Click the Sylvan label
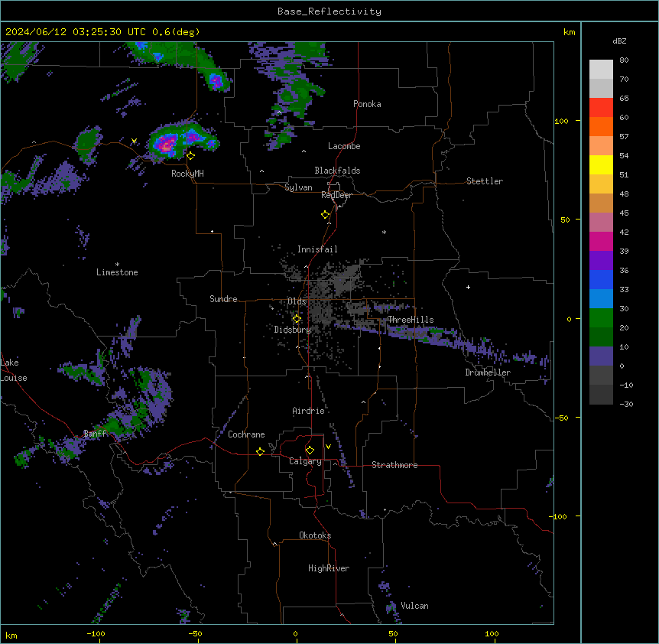The width and height of the screenshot is (659, 644). [x=298, y=187]
